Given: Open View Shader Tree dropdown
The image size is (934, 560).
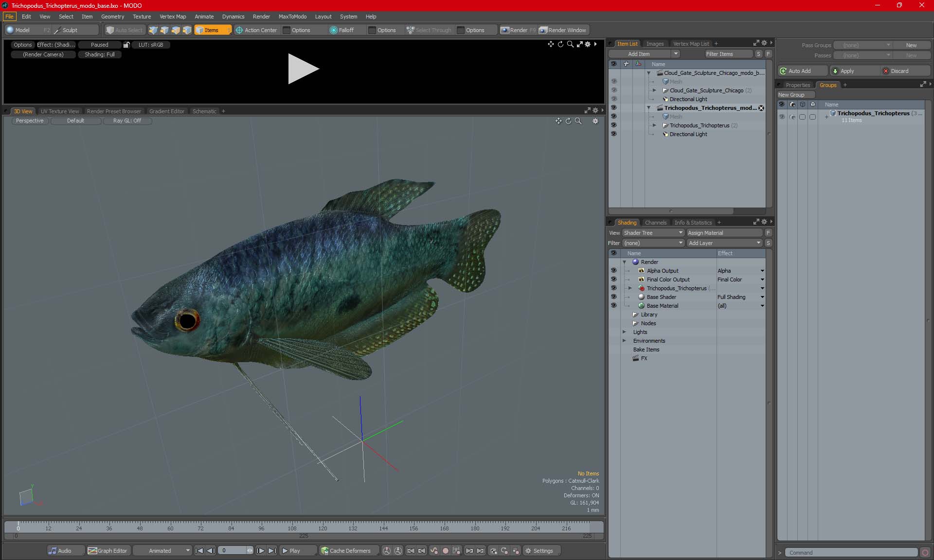Looking at the screenshot, I should [653, 233].
